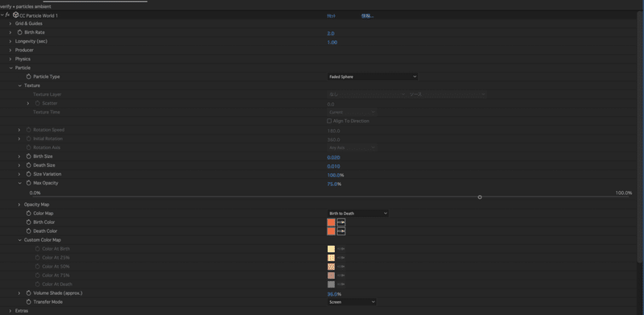Click the eyedropper for Color At 75%
The width and height of the screenshot is (644, 315).
coord(341,276)
